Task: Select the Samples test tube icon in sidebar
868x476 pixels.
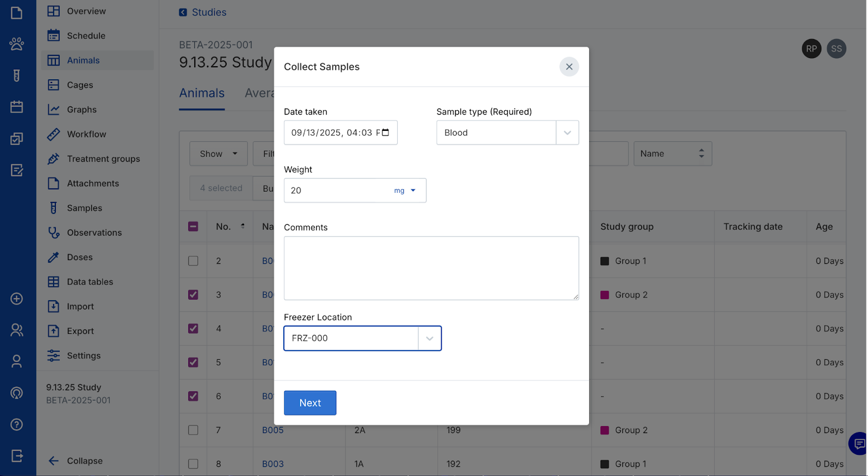Action: pos(53,208)
